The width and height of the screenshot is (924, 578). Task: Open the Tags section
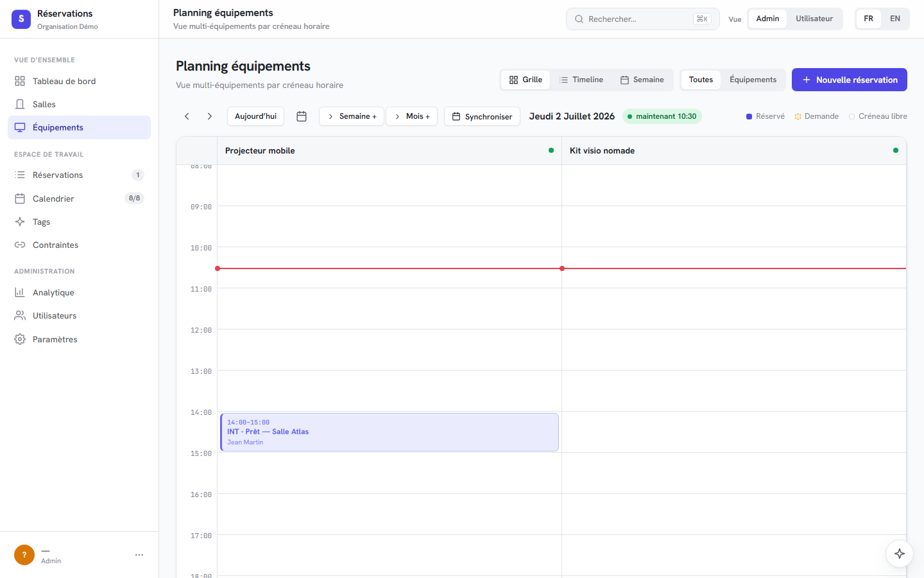coord(79,222)
